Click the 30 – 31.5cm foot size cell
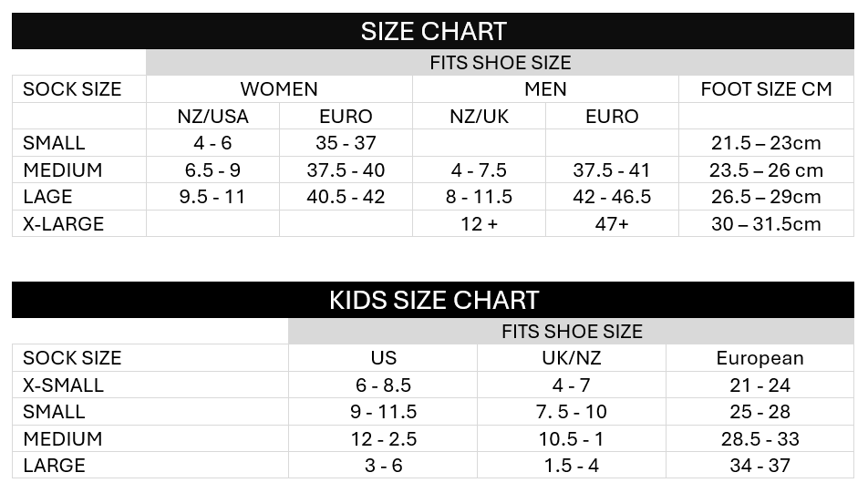Viewport: 868px width, 493px height. tap(766, 224)
